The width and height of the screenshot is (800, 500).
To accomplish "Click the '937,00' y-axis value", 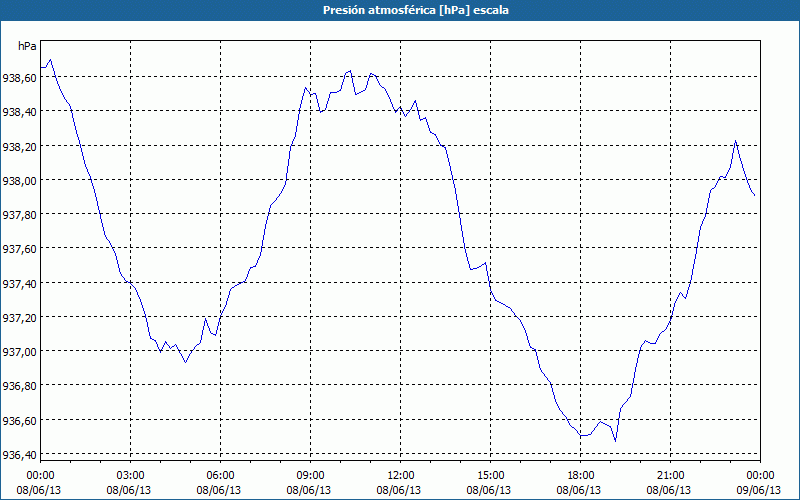I will 19,352.
